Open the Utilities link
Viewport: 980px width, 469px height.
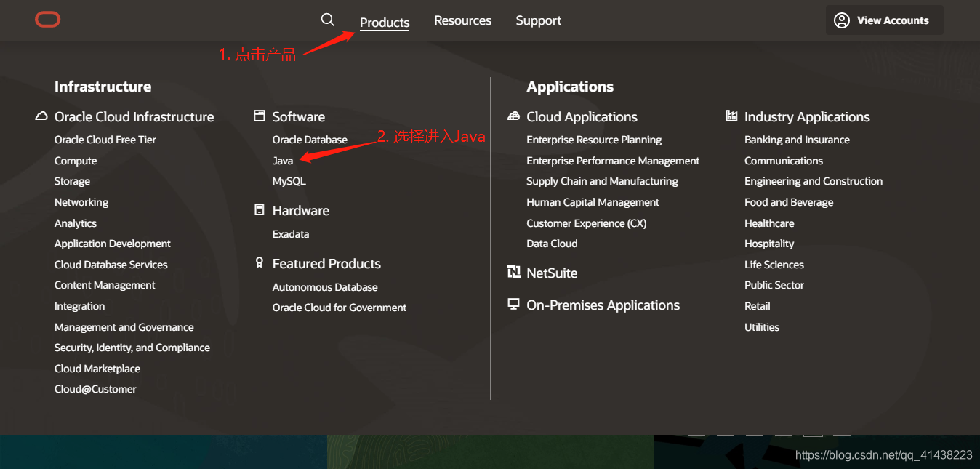click(x=762, y=327)
